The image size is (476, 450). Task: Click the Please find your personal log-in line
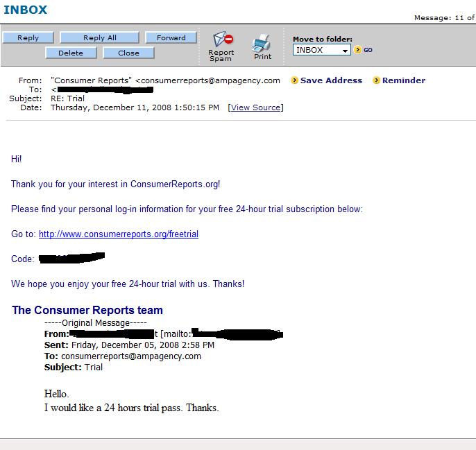click(187, 209)
